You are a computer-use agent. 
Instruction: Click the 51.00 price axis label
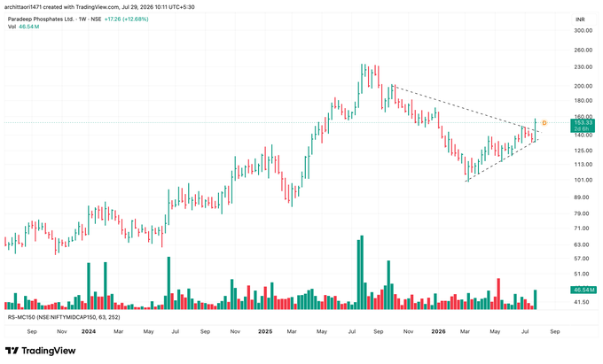tap(582, 274)
